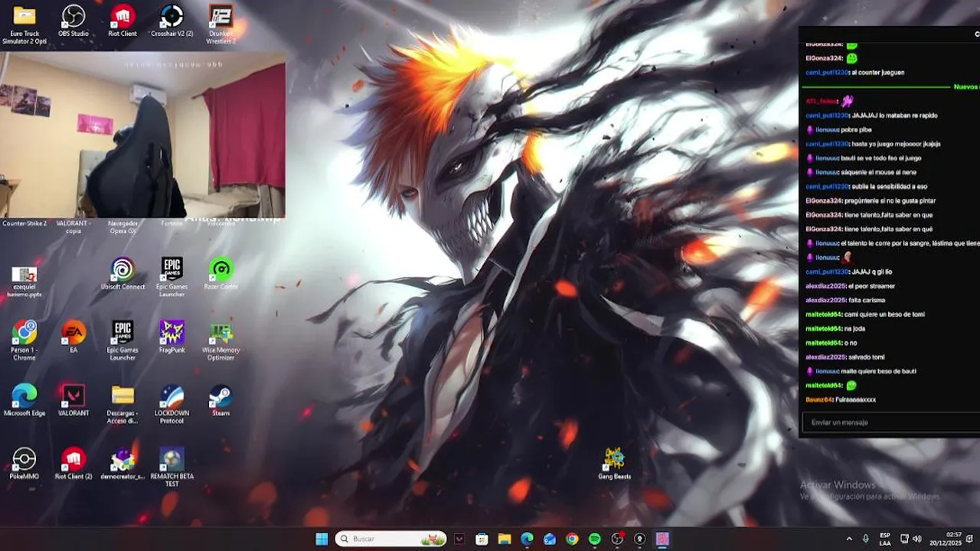Click chat message 'pobre pibe'

pyautogui.click(x=856, y=129)
